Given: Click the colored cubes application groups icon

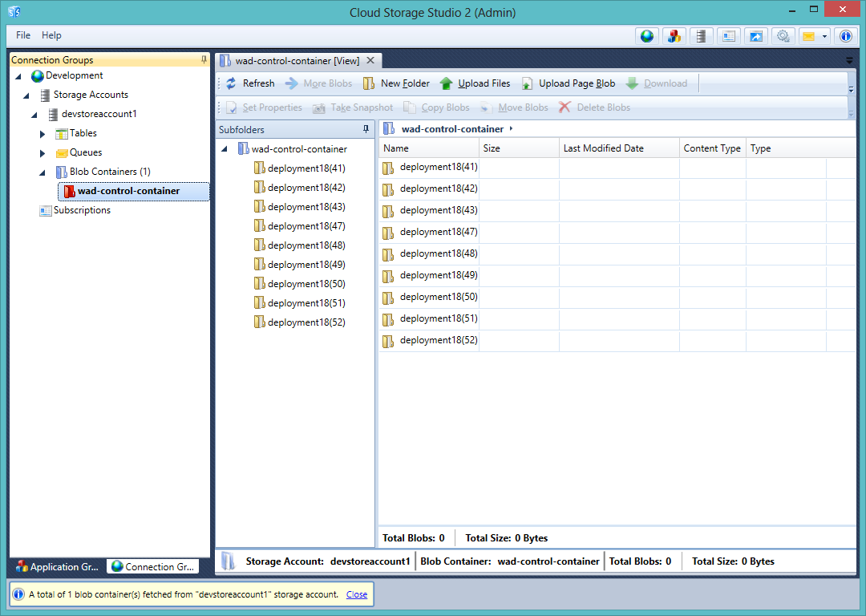Looking at the screenshot, I should point(674,36).
